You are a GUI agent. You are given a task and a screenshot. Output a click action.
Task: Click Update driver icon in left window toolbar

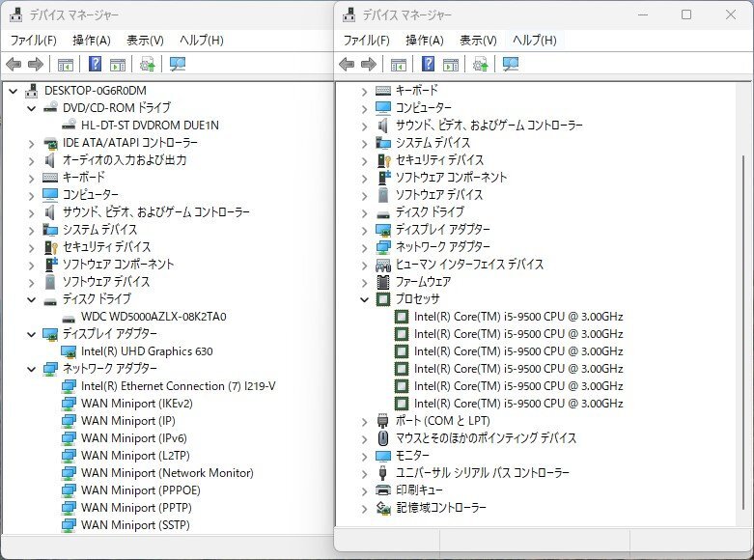click(x=147, y=64)
